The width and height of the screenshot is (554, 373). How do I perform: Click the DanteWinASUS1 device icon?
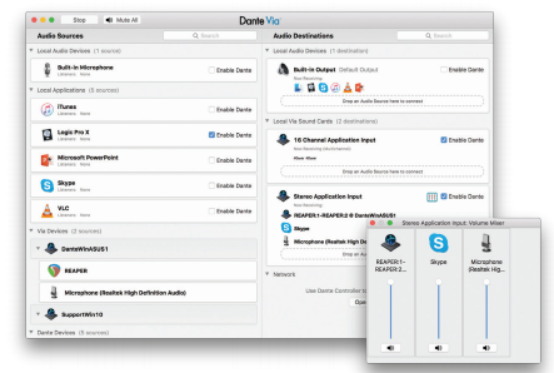click(51, 249)
